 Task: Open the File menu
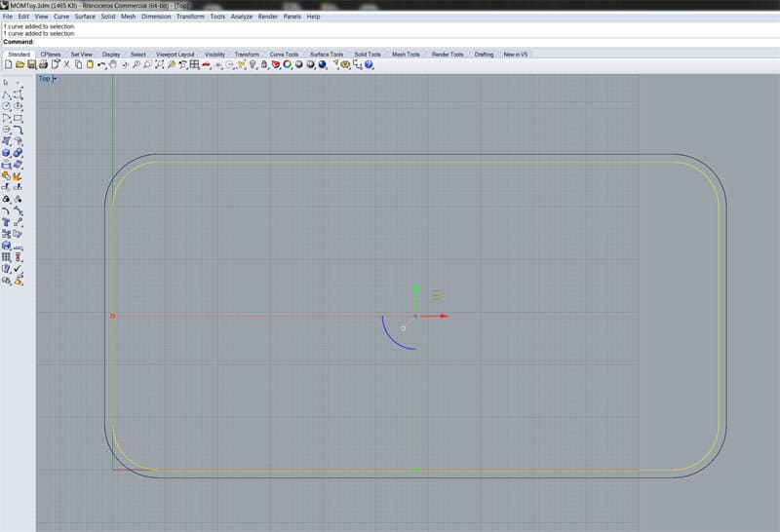(x=8, y=17)
